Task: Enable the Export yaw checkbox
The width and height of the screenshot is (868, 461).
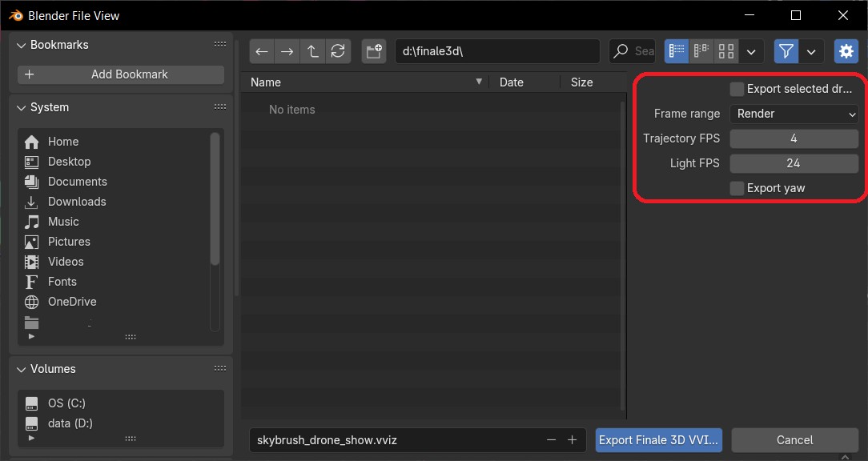Action: 736,187
